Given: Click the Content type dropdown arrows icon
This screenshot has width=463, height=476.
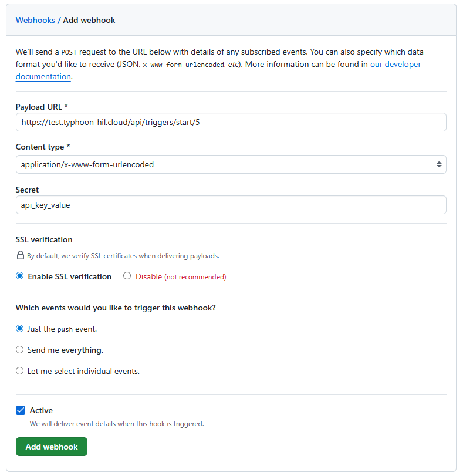Looking at the screenshot, I should (x=439, y=164).
